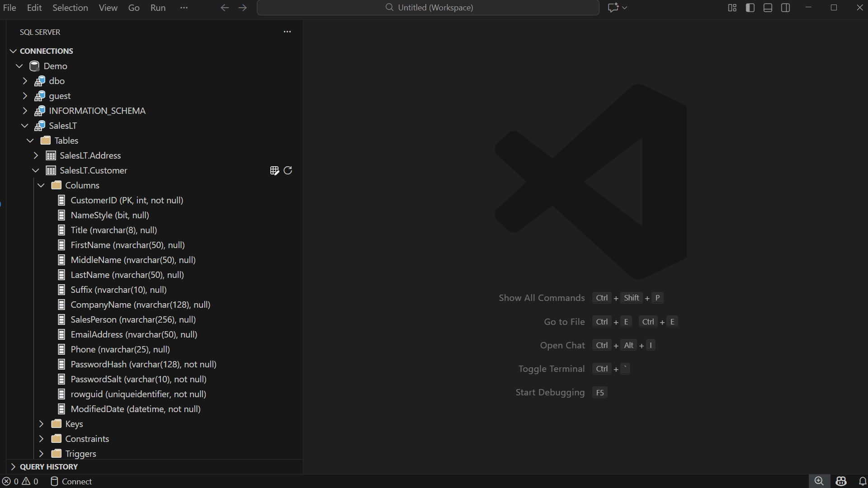Screen dimensions: 868x488
Task: Select the EmailAddress column item
Action: pos(134,334)
